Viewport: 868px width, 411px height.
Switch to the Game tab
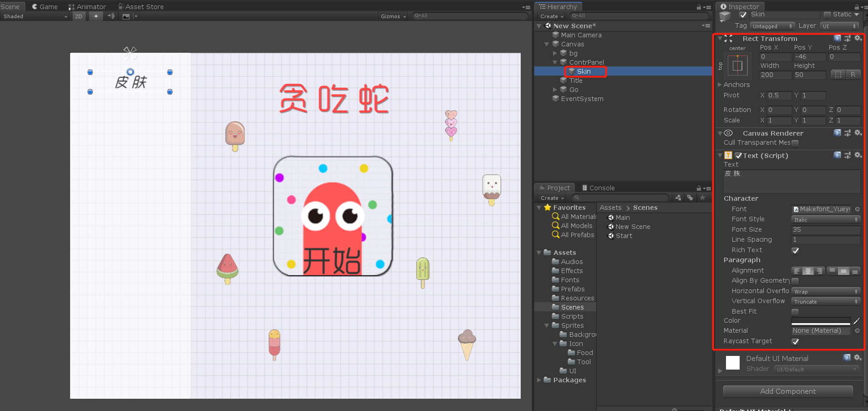(x=45, y=6)
